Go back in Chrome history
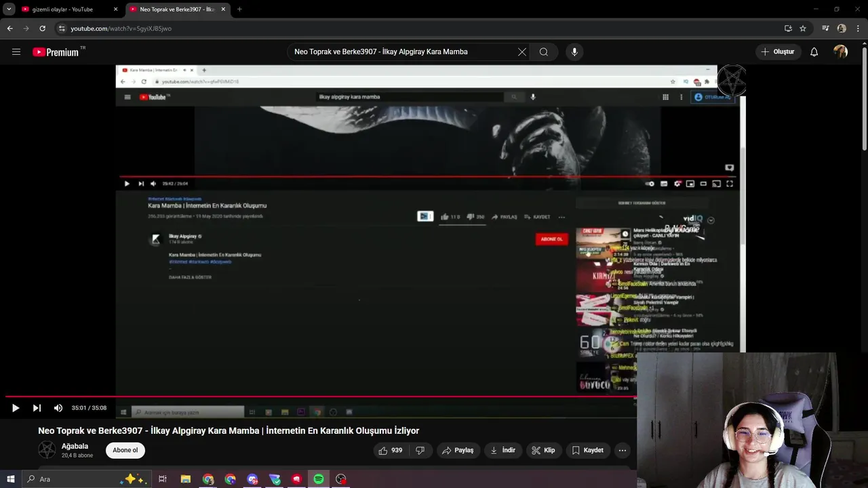868x488 pixels. (x=9, y=28)
